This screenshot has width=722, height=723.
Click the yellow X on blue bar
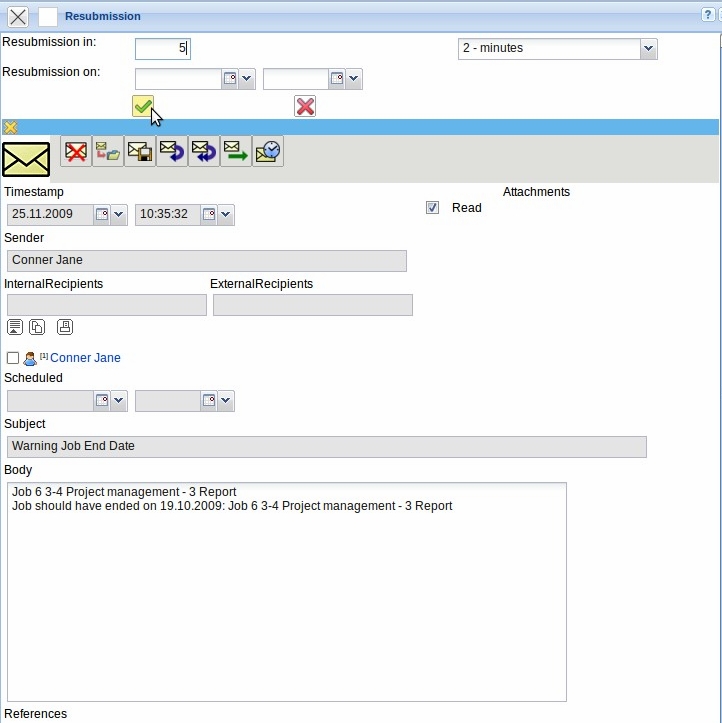10,127
